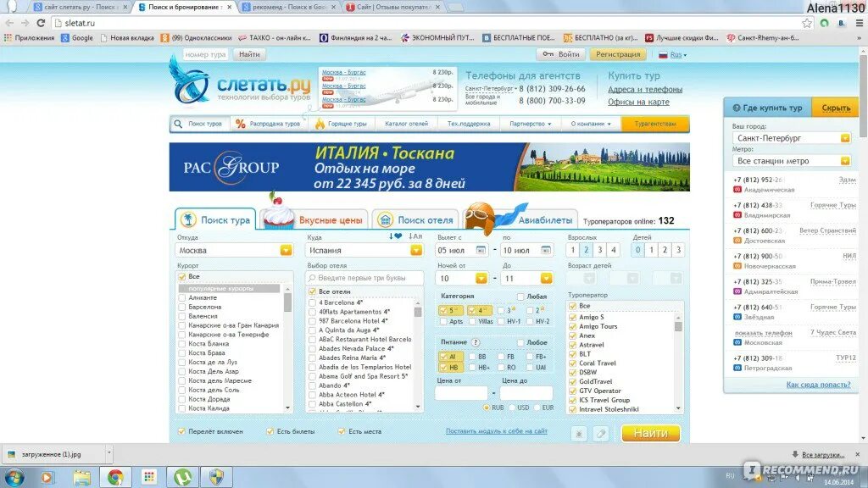Click the PAC Group Италия Тоскана banner
Screen dimensions: 868x488
[x=430, y=167]
